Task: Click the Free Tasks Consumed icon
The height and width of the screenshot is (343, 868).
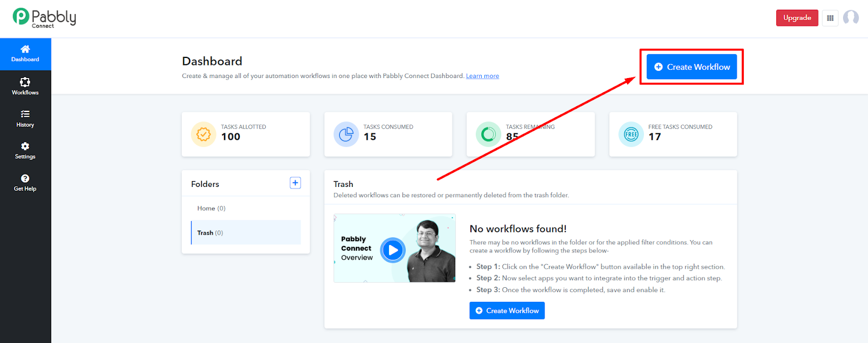Action: [x=631, y=134]
